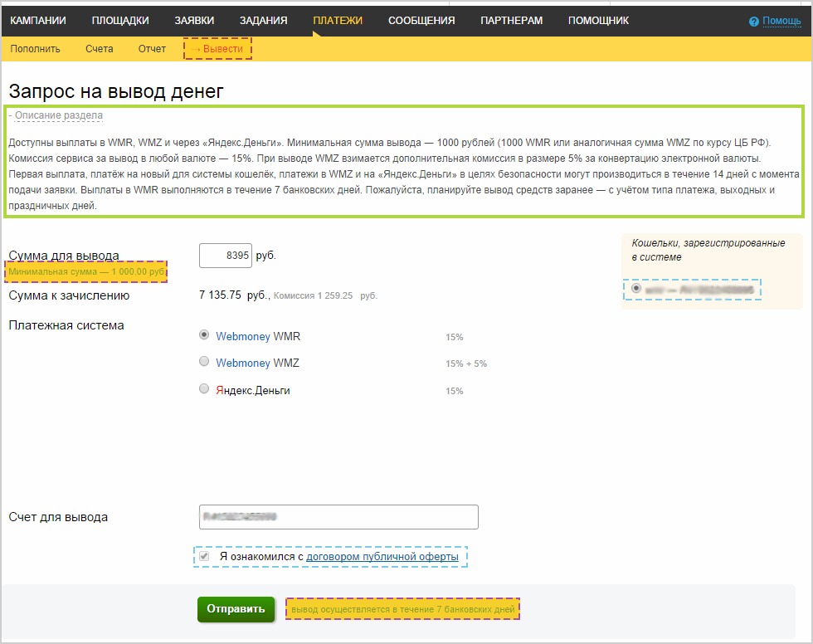Viewport: 813px width, 644px height.
Task: Open the Кампании menu tab
Action: [x=38, y=21]
